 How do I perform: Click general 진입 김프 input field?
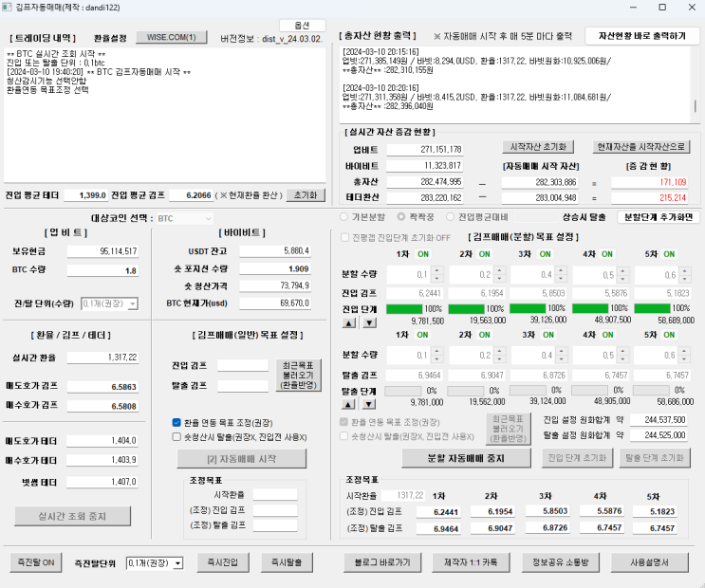click(243, 365)
